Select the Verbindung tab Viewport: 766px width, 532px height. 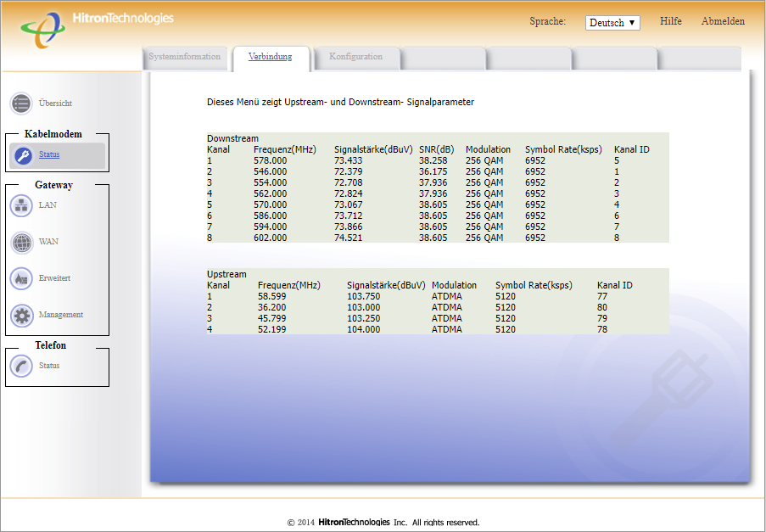click(270, 57)
